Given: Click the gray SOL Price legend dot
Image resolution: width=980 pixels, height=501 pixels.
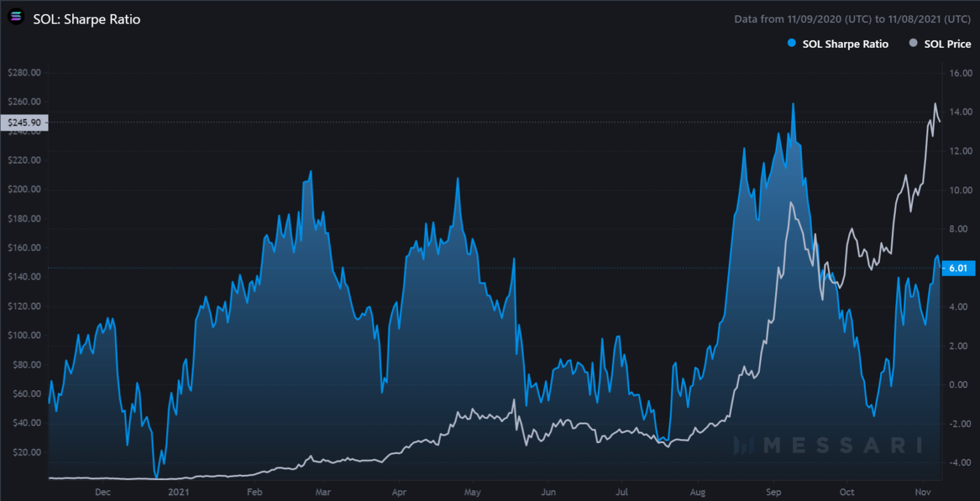Looking at the screenshot, I should [913, 43].
